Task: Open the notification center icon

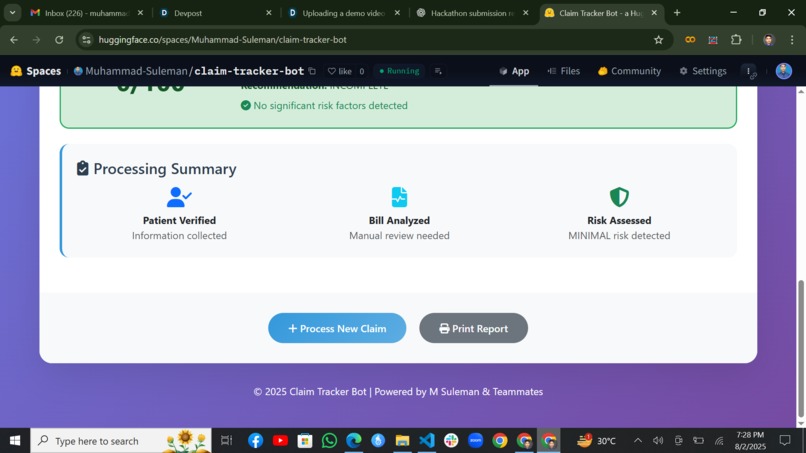Action: pos(784,441)
